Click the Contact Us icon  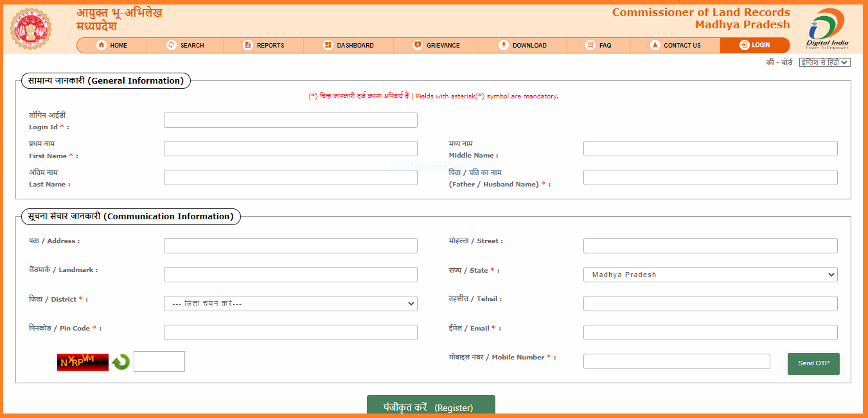[655, 45]
